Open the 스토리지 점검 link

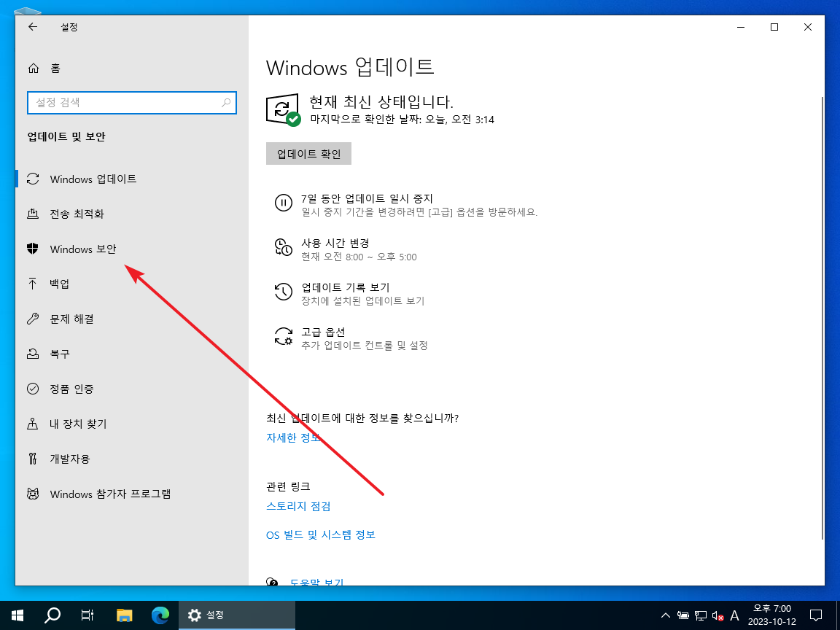[298, 506]
